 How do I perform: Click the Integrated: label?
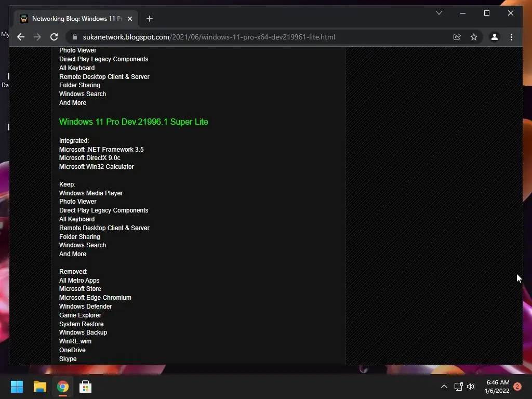click(74, 140)
